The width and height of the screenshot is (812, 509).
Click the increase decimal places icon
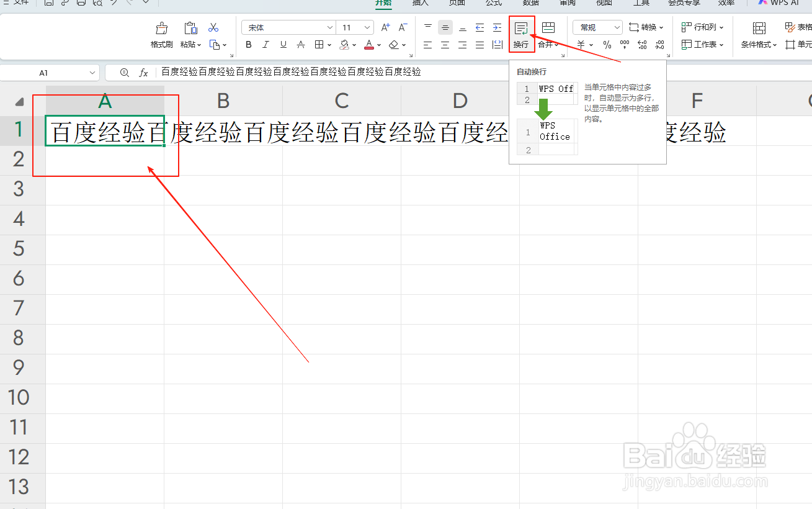(x=642, y=45)
